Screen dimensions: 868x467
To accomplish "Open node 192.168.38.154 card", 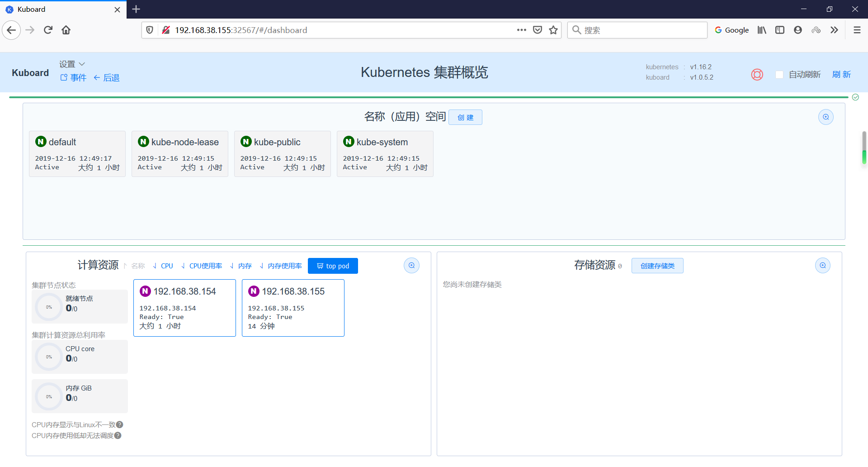I will click(x=184, y=308).
